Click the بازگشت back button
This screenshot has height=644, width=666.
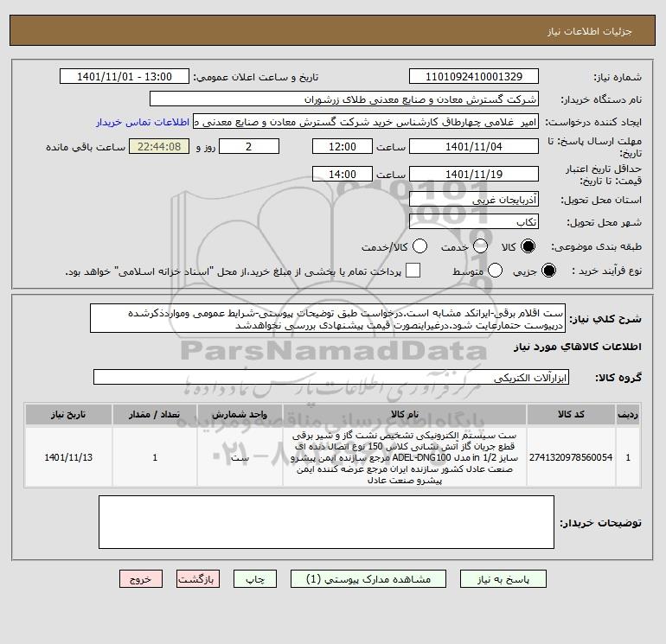(198, 579)
